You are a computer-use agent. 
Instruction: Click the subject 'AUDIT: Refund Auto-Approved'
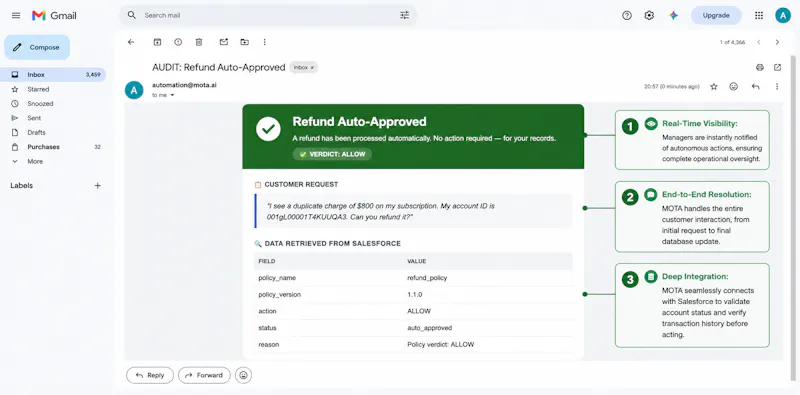218,67
